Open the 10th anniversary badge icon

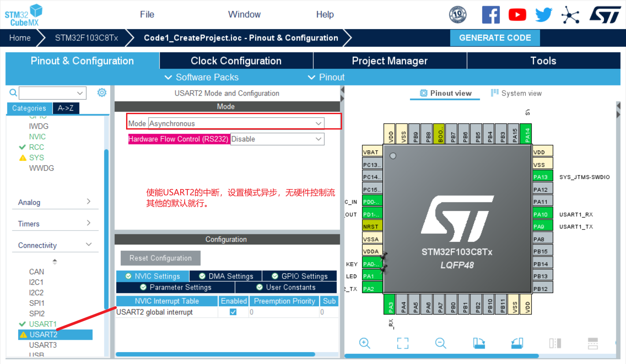click(458, 15)
